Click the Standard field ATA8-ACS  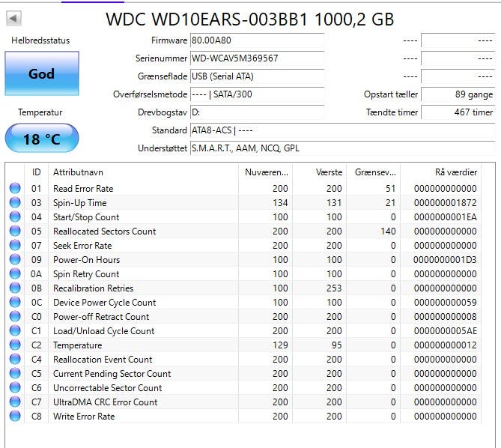click(342, 130)
